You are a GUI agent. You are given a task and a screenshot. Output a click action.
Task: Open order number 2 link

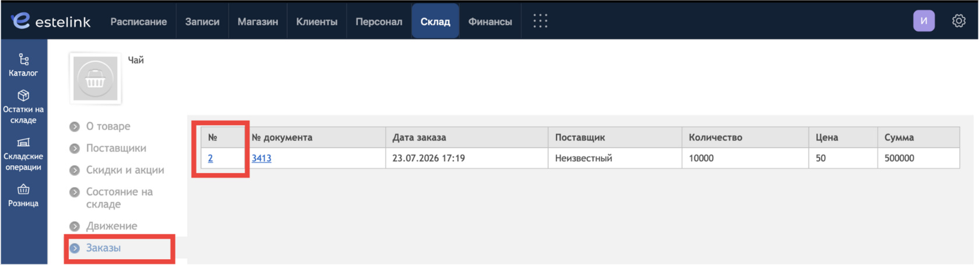click(210, 158)
